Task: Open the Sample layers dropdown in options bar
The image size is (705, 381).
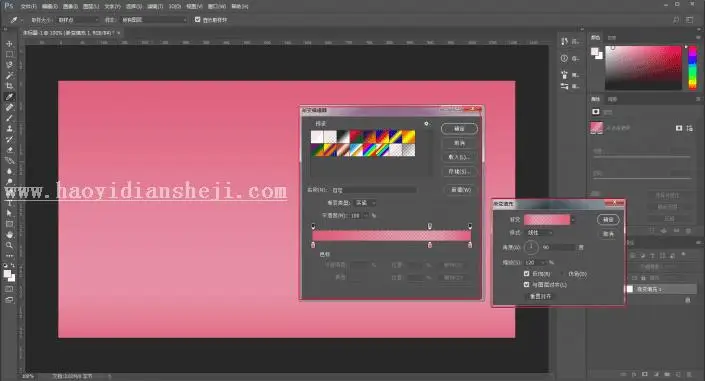Action: point(154,20)
